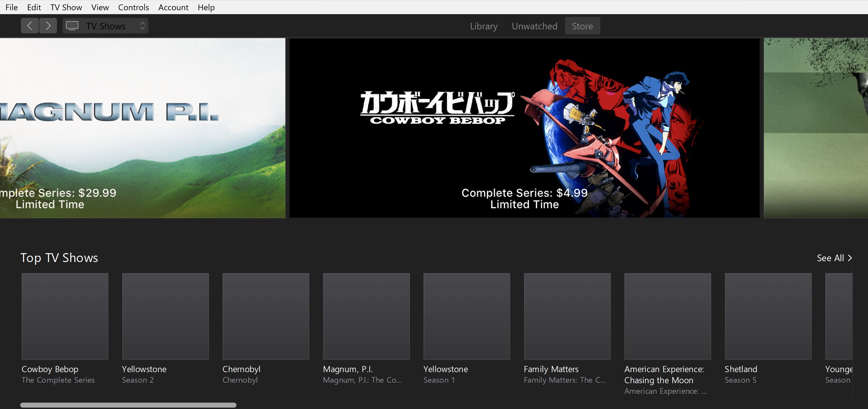Switch to the Unwatched tab
868x409 pixels.
[534, 26]
